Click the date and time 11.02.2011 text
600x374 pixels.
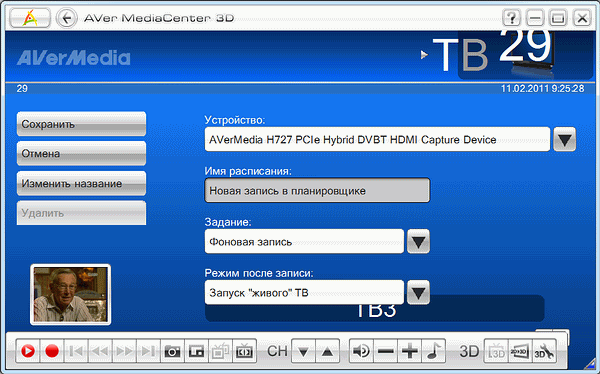click(543, 88)
